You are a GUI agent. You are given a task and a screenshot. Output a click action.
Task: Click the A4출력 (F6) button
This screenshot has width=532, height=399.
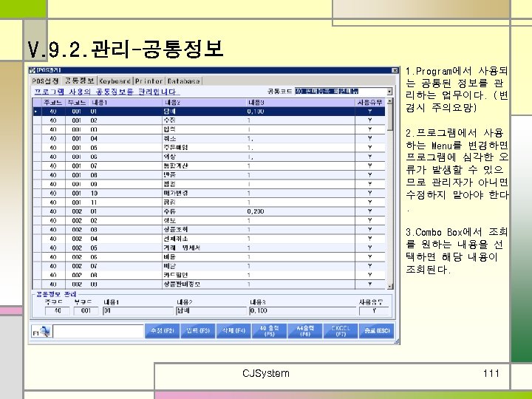click(x=305, y=331)
